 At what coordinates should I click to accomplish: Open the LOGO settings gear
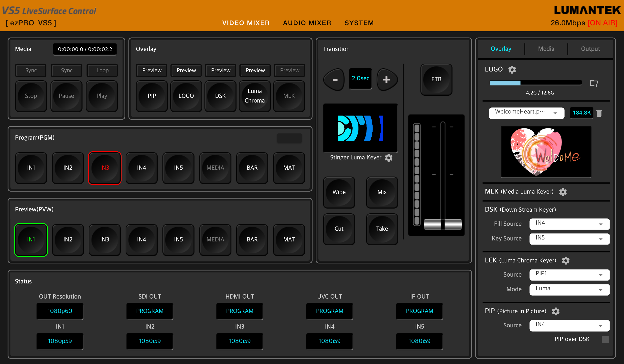click(x=512, y=70)
